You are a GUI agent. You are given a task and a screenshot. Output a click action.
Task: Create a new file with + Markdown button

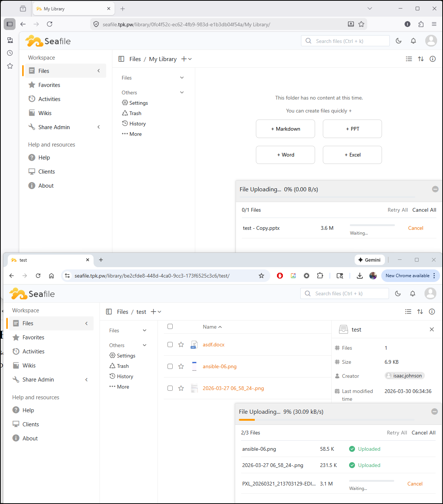pos(285,129)
